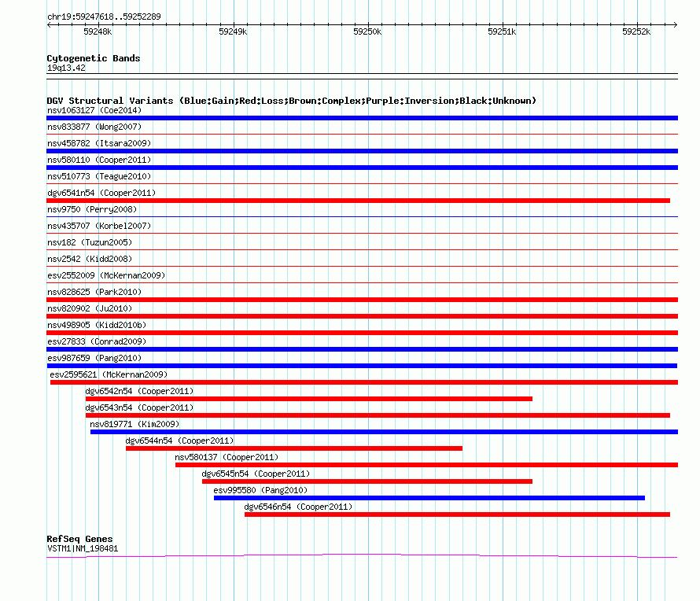Select the esv27833 (Conrad2009) blue bar

tap(362, 349)
